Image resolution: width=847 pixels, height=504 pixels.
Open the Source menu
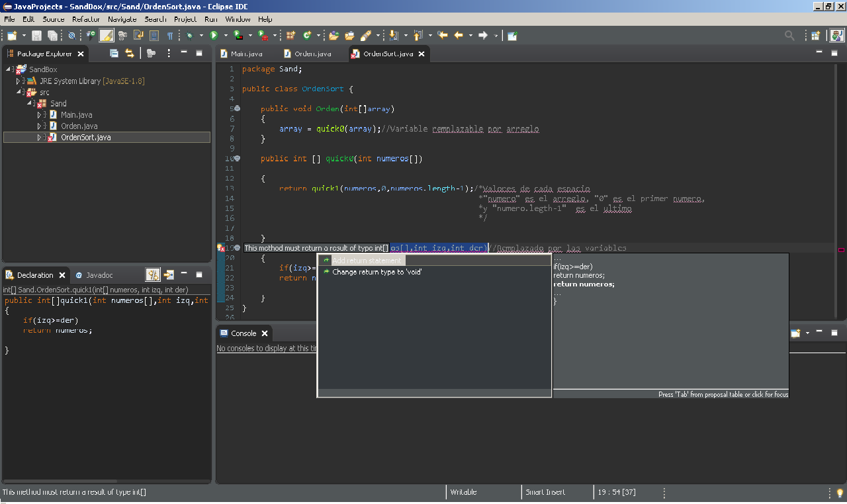click(x=54, y=19)
